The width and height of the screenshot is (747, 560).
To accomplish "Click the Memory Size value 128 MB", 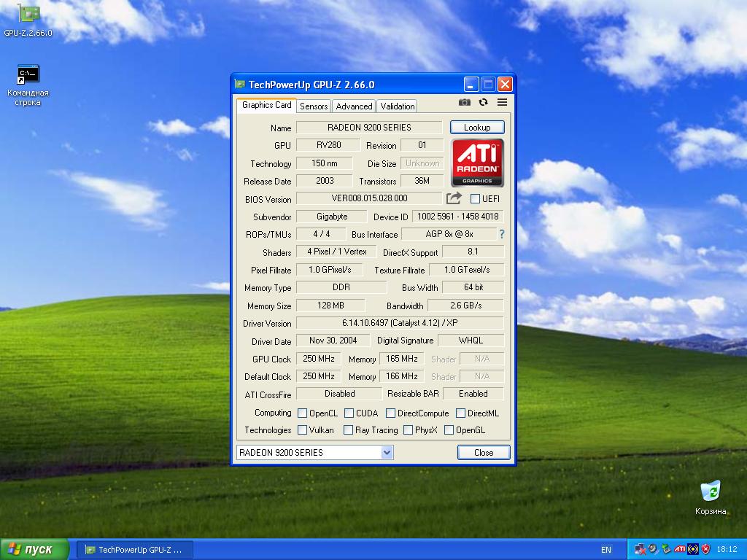I will tap(330, 306).
